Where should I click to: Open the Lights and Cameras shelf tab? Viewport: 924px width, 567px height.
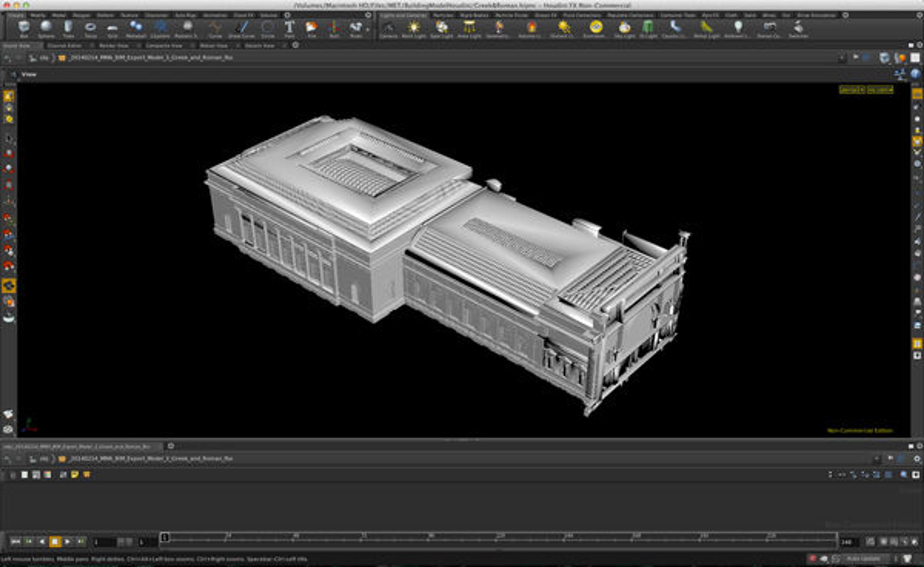404,15
